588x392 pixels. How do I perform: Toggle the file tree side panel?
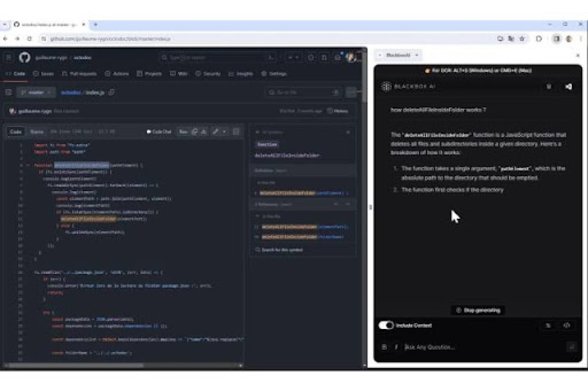[9, 93]
